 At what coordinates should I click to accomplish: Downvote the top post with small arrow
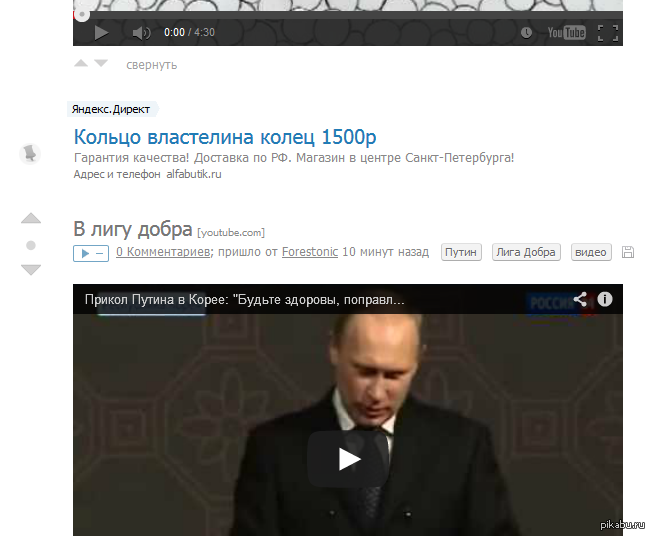coord(101,63)
